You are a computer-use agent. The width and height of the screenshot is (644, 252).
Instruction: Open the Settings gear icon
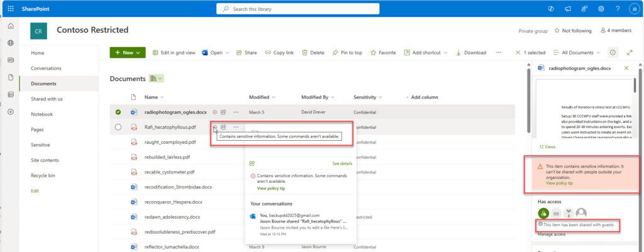(601, 9)
